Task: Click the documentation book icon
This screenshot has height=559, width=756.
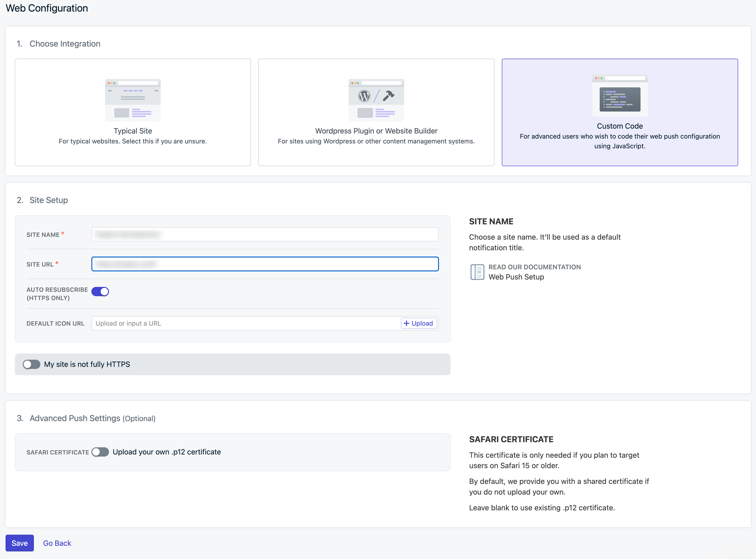Action: pyautogui.click(x=477, y=272)
